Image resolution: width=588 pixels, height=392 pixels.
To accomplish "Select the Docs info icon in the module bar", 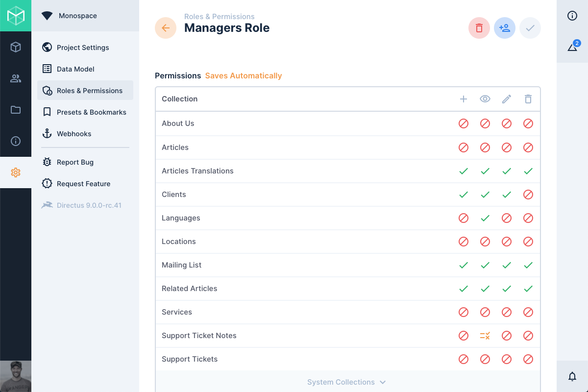I will 16,141.
